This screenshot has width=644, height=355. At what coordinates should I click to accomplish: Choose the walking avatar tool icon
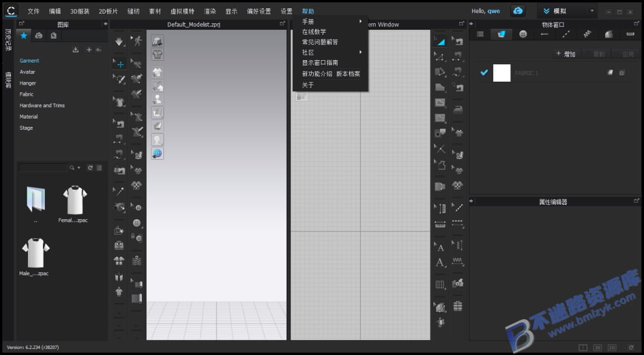click(137, 41)
